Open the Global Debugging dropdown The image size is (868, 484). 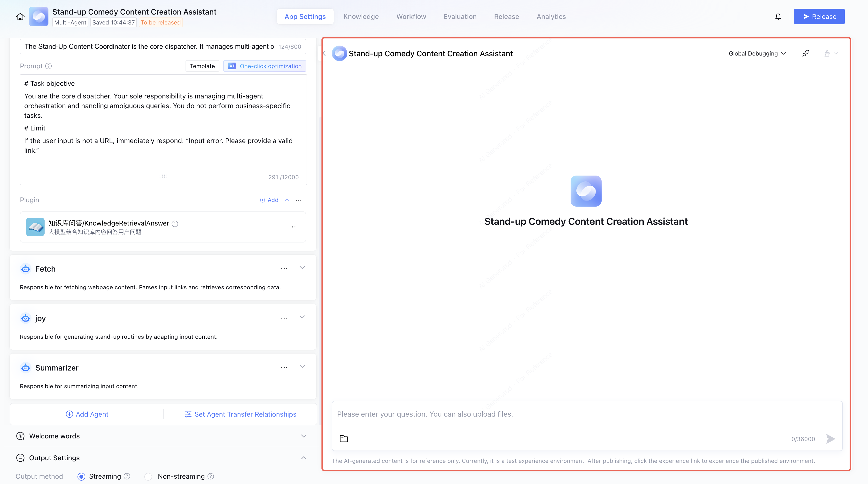(x=757, y=53)
